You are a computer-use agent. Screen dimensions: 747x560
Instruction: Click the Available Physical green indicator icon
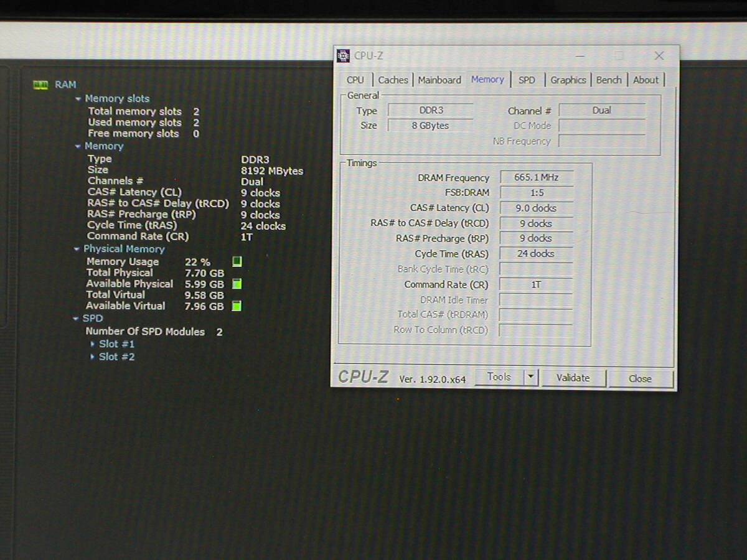tap(237, 284)
